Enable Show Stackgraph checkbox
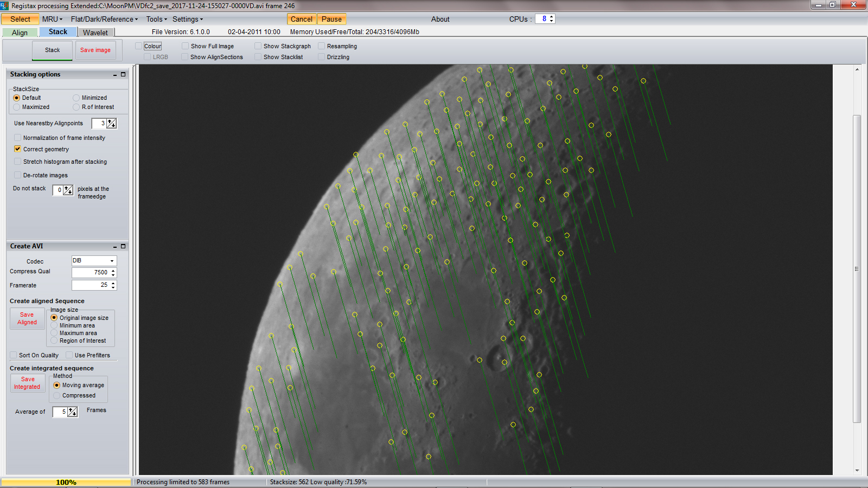Image resolution: width=868 pixels, height=488 pixels. (258, 46)
